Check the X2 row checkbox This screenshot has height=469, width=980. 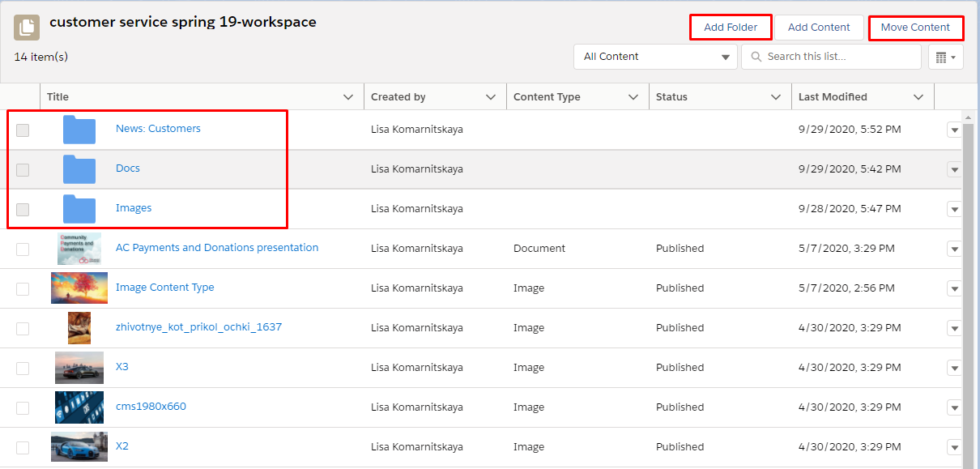(x=23, y=446)
